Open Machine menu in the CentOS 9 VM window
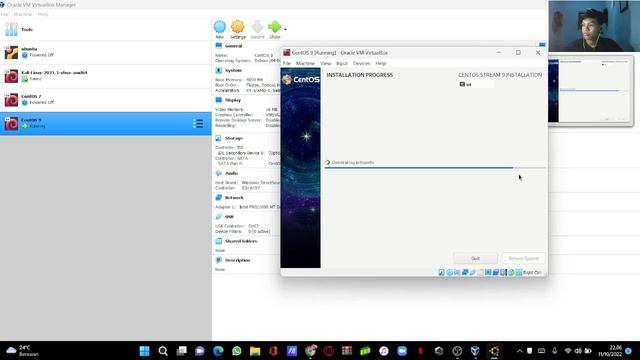This screenshot has height=360, width=640. (305, 64)
